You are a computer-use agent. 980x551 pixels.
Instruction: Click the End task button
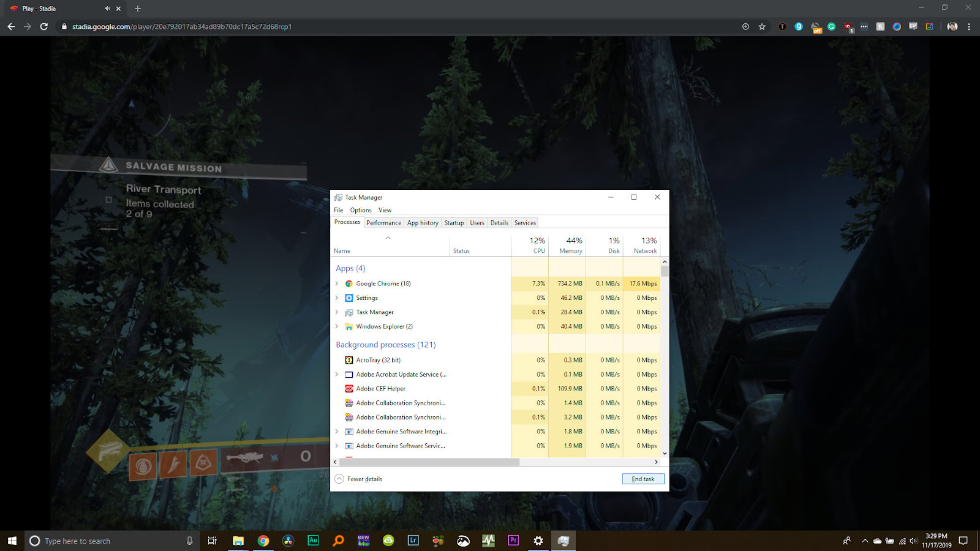pyautogui.click(x=643, y=479)
